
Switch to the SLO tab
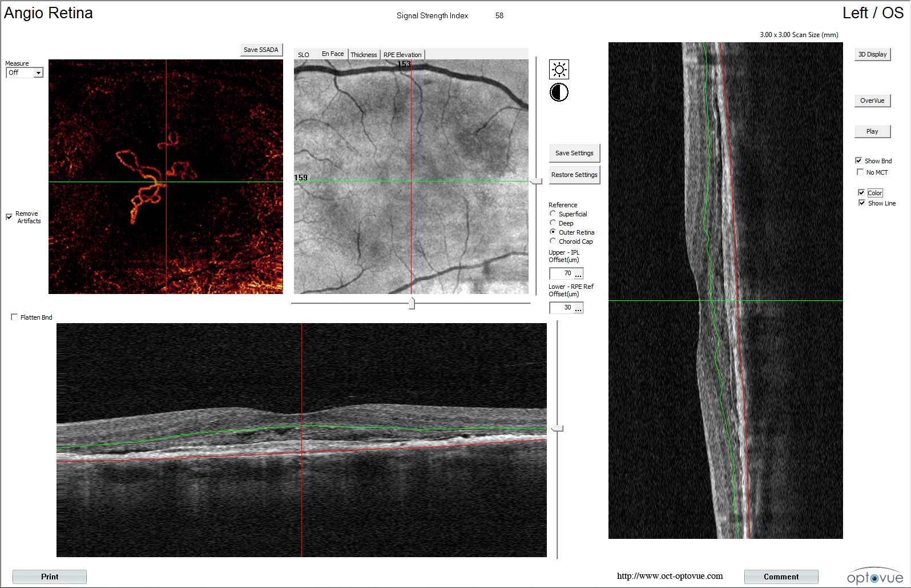pyautogui.click(x=304, y=55)
